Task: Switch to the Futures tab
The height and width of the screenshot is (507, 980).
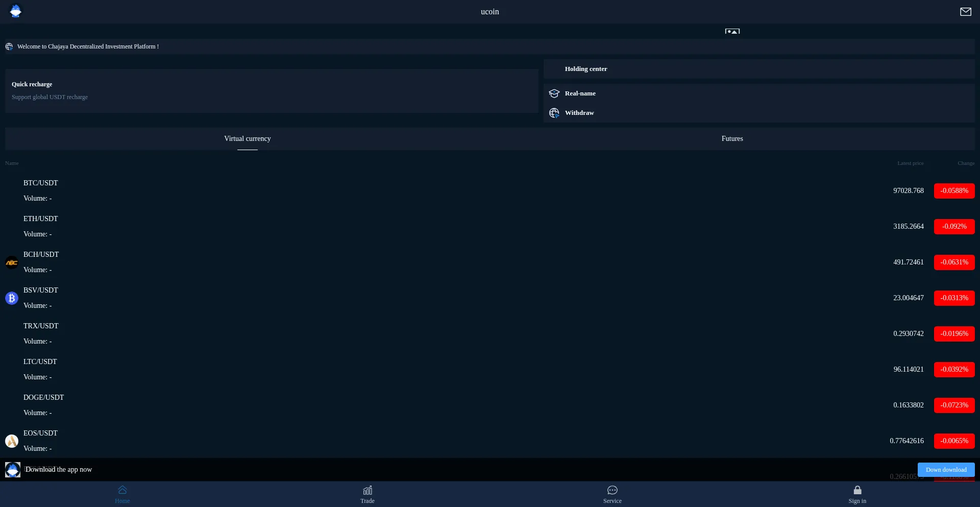Action: tap(732, 139)
